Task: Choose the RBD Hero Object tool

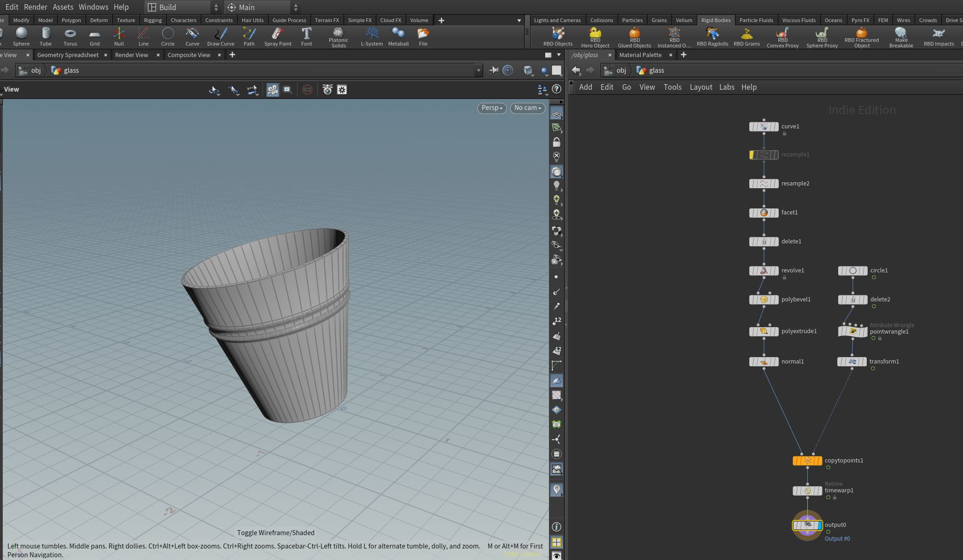Action: point(595,37)
